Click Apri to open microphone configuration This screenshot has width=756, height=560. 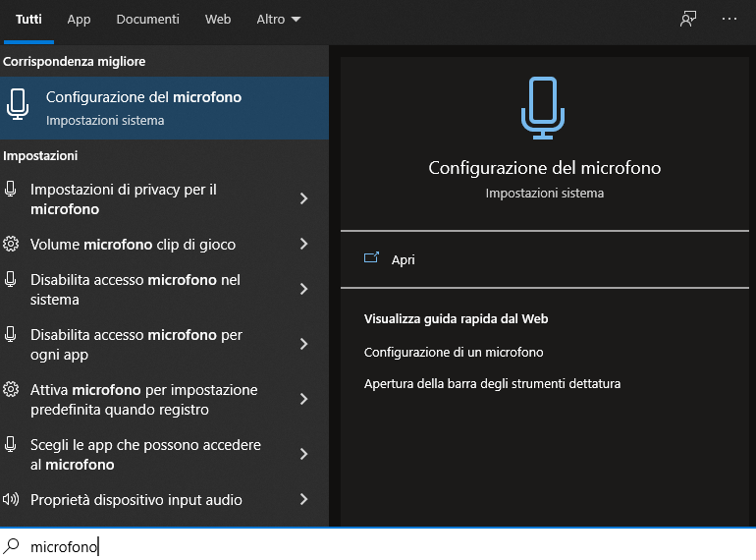click(x=404, y=259)
